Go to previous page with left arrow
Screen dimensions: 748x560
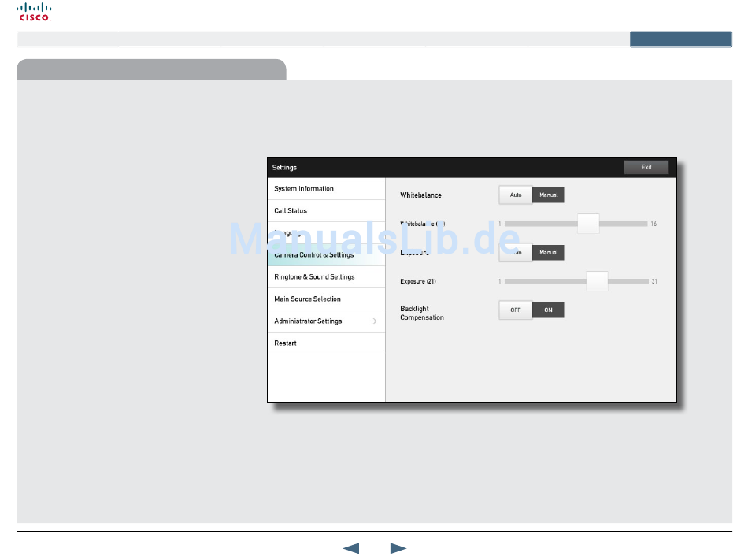351,548
